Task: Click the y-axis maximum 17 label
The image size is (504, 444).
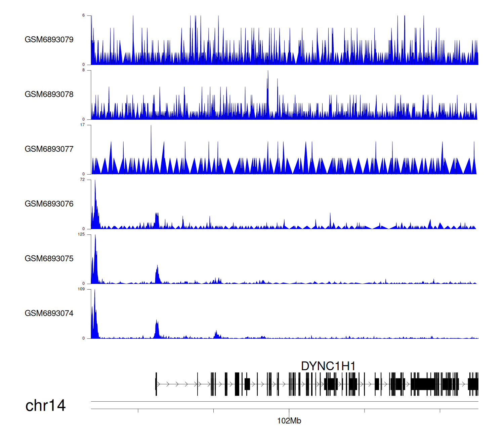Action: (82, 125)
